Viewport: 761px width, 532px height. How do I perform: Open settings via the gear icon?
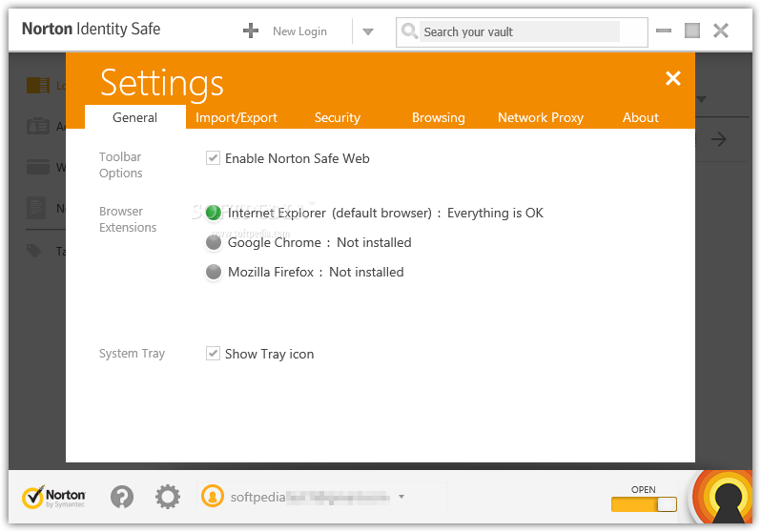(x=168, y=497)
